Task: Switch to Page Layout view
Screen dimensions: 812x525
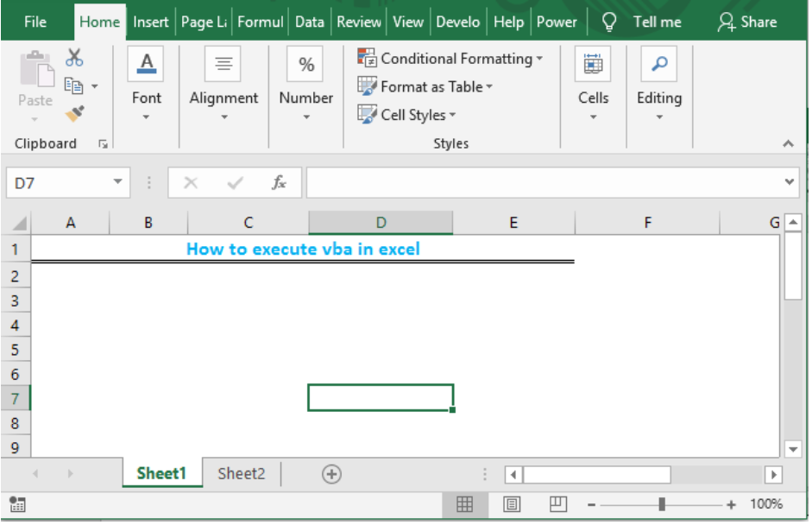Action: 512,504
